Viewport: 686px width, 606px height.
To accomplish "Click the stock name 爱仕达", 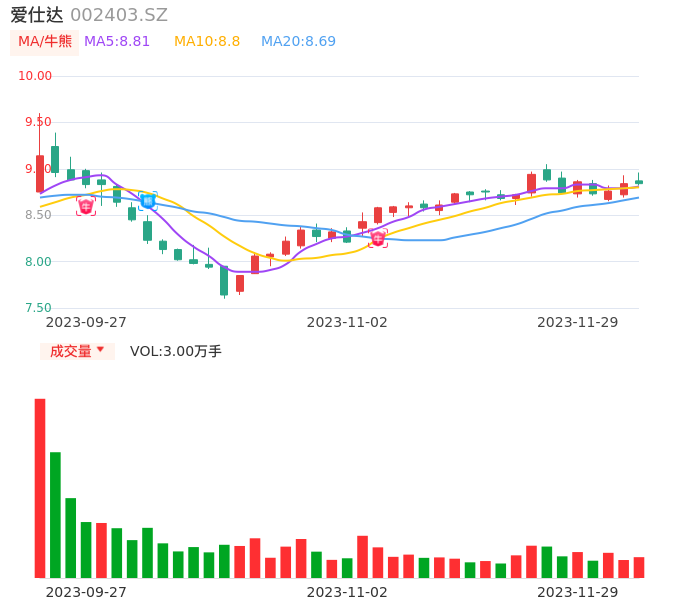I will (37, 15).
